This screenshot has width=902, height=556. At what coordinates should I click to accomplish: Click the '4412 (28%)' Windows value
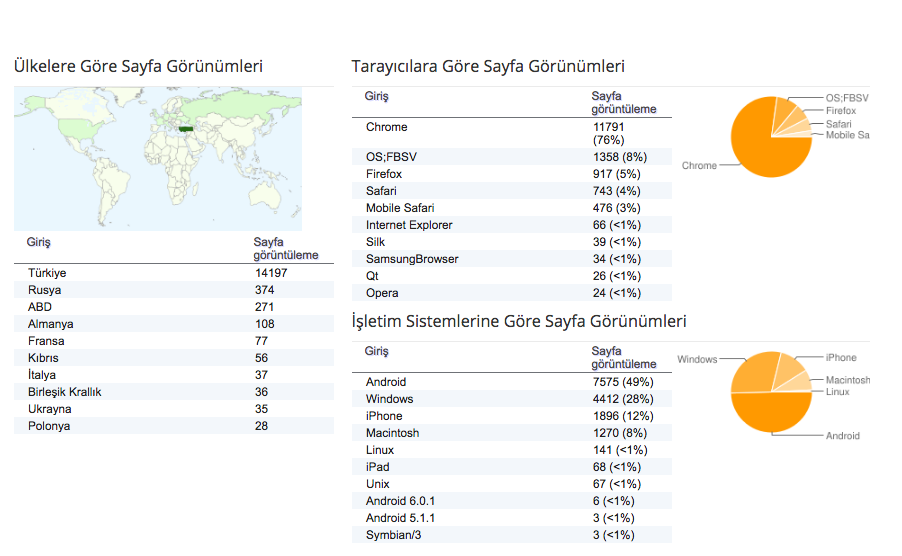(623, 399)
